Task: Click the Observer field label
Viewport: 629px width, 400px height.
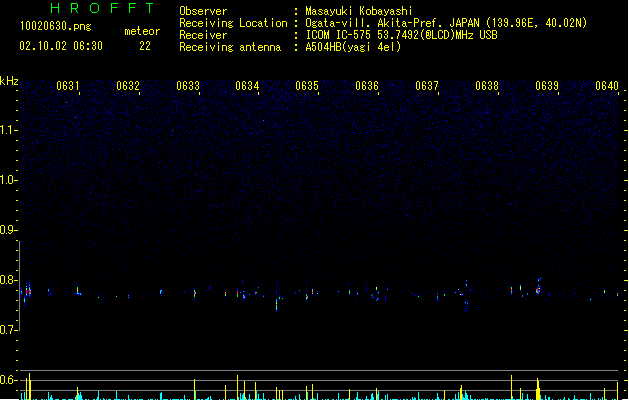Action: [203, 11]
